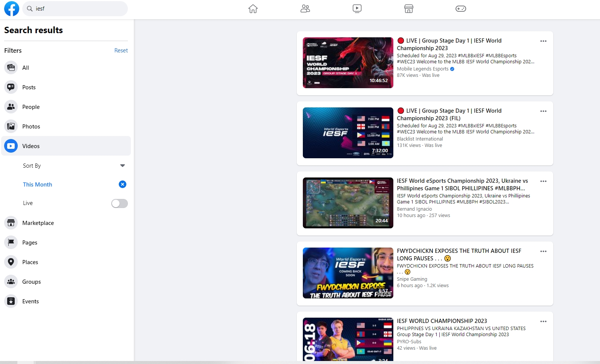Open options for Mobile Legends Esports video

[543, 41]
